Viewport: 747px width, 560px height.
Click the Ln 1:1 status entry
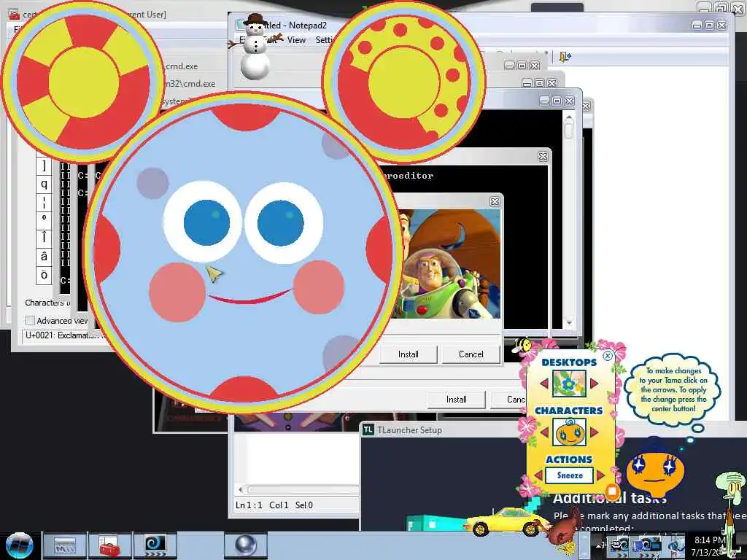point(249,505)
